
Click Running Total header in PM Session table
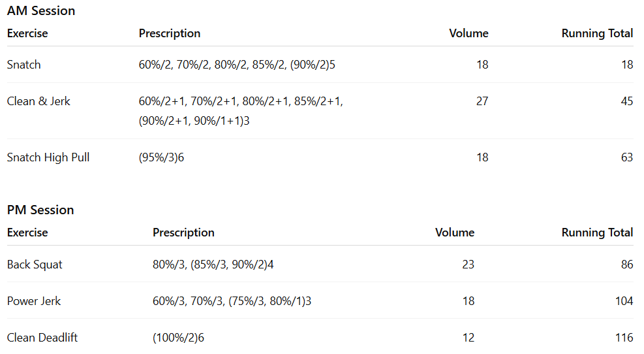coord(597,233)
